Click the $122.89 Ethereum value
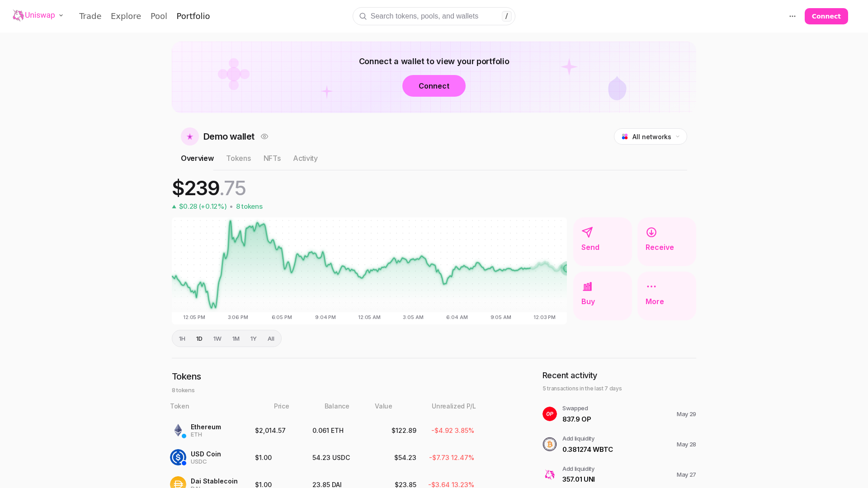 pos(404,431)
